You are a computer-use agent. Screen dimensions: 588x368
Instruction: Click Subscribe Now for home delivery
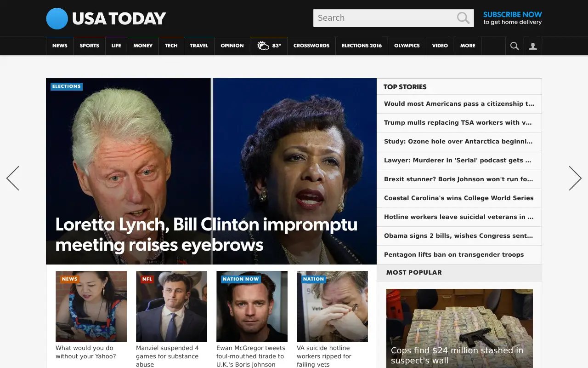point(512,18)
